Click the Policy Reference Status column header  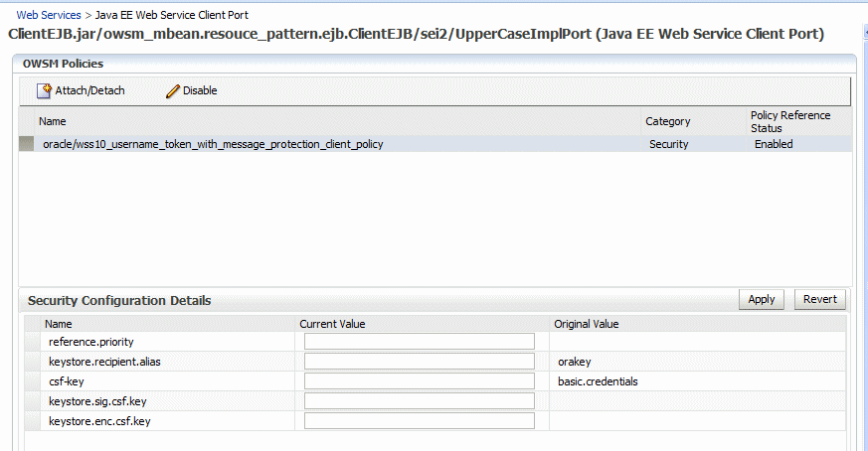click(790, 122)
